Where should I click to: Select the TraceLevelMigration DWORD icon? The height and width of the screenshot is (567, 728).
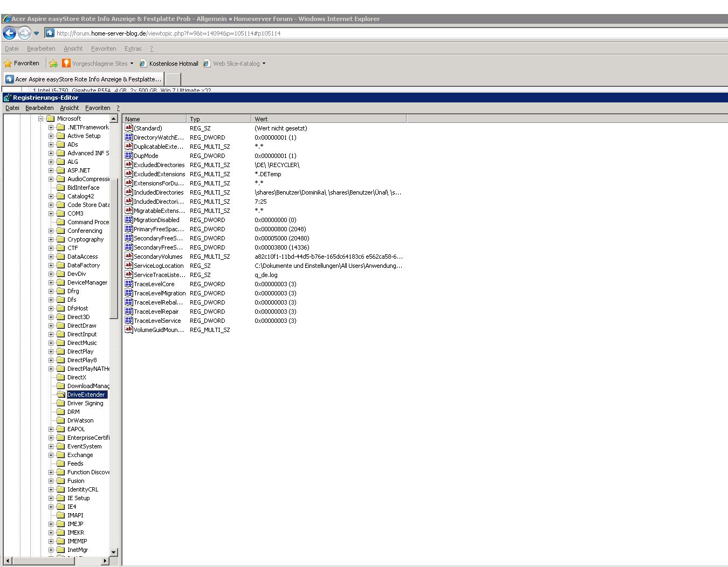click(128, 293)
